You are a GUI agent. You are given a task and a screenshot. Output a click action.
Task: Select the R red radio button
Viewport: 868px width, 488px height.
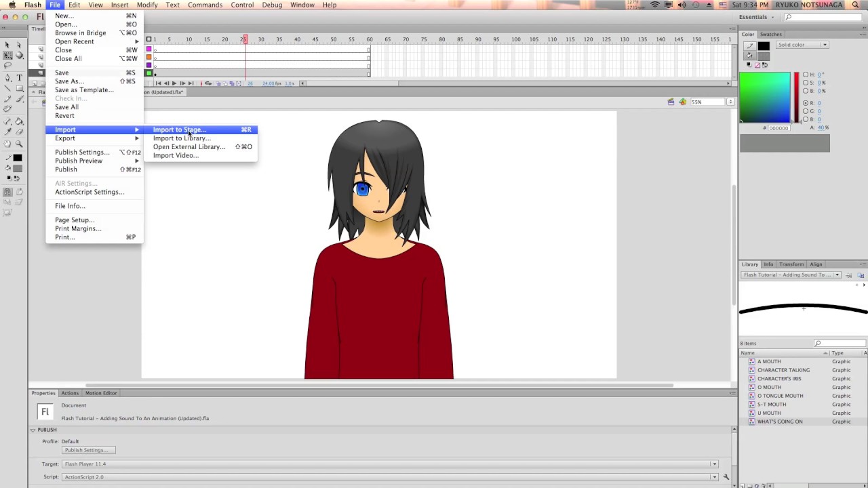pos(806,103)
